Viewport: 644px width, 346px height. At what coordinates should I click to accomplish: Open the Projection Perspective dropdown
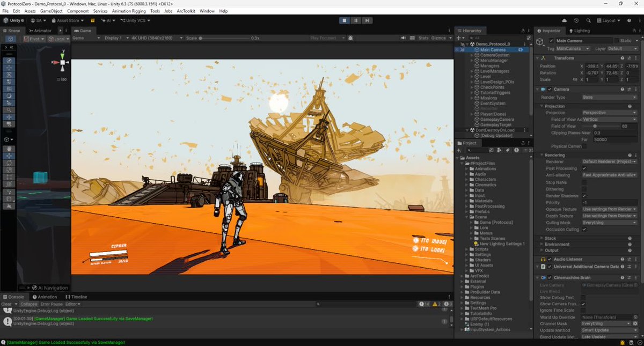tap(609, 113)
